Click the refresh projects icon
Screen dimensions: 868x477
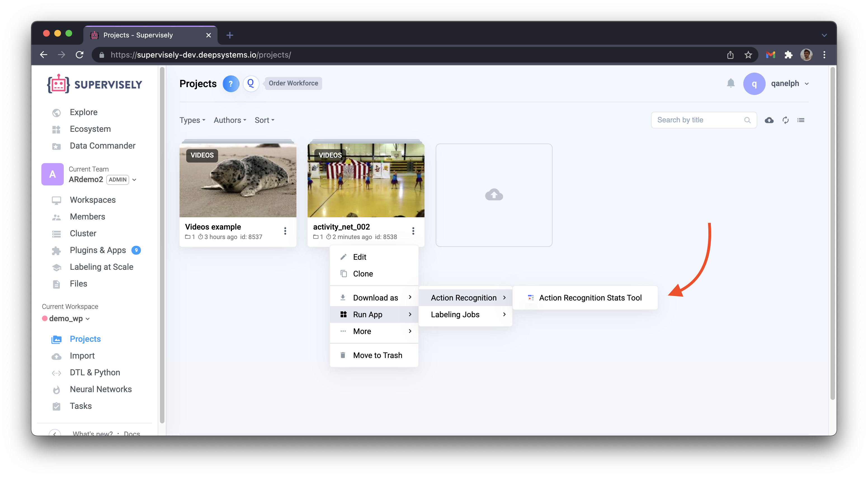785,120
